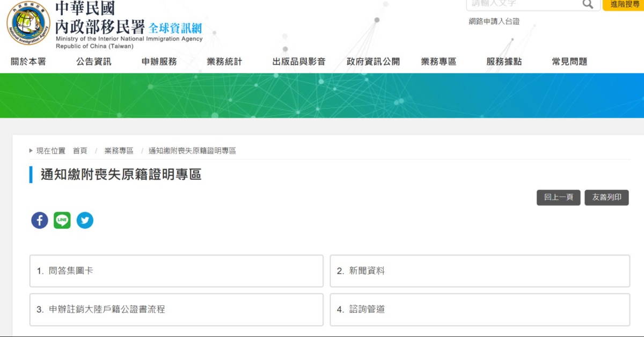
Task: Share page via LINE icon
Action: (62, 220)
